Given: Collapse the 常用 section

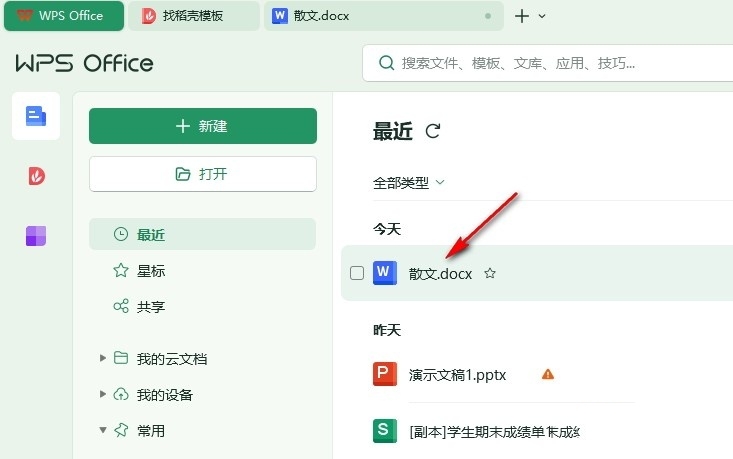Looking at the screenshot, I should point(102,430).
